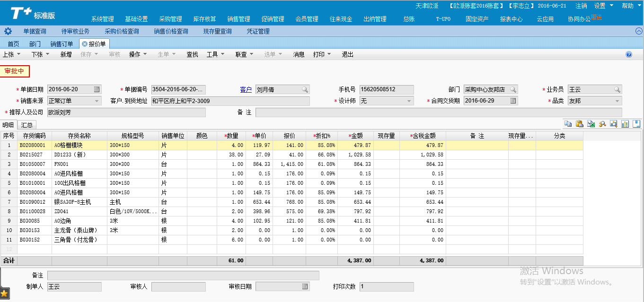This screenshot has width=644, height=302.
Task: Click the 查找 toolbar button
Action: coord(192,54)
